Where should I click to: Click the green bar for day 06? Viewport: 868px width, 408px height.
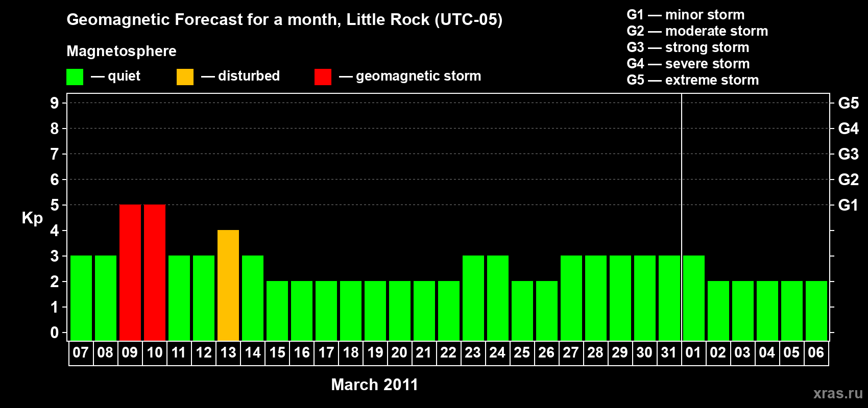[816, 311]
